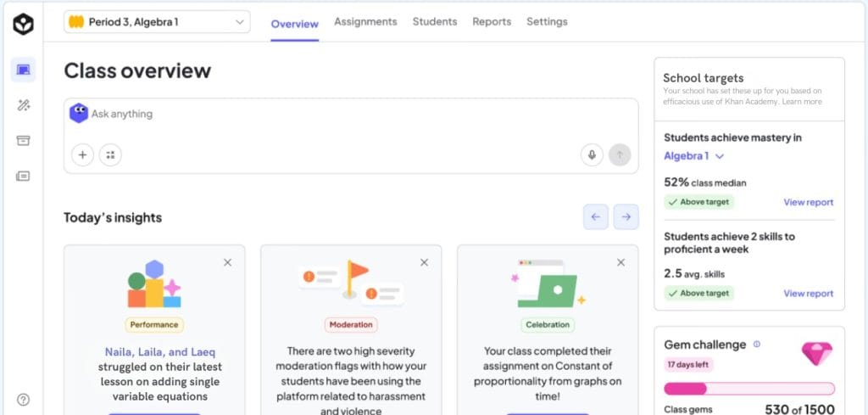868x415 pixels.
Task: Click the Gem challenge info icon
Action: (757, 344)
